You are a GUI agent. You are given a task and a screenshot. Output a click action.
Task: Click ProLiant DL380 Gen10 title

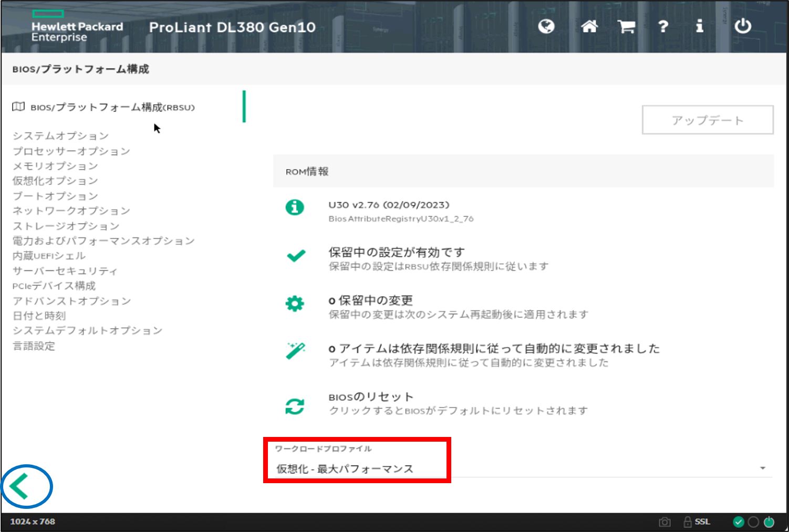232,27
